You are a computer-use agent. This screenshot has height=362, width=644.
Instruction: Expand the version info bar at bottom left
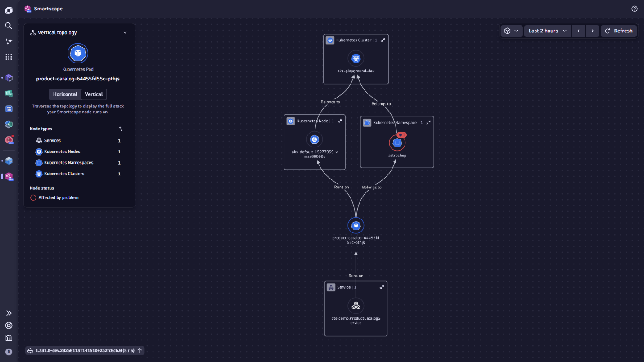point(140,350)
